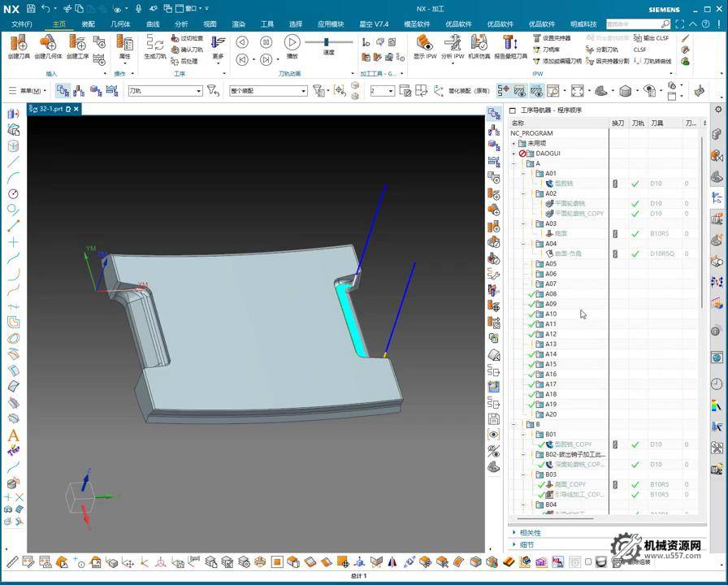728x585 pixels.
Task: Open the history clock tab in resource bar
Action: [717, 383]
